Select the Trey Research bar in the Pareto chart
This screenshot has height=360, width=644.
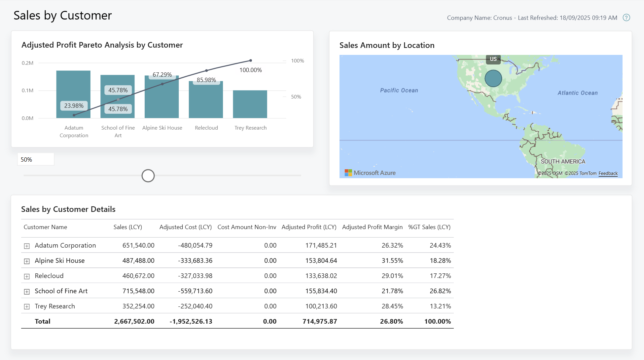250,104
